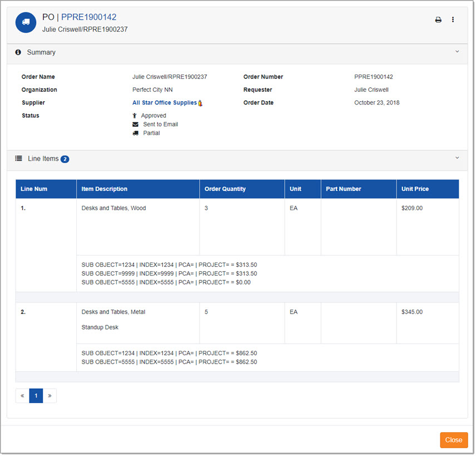The width and height of the screenshot is (476, 456).
Task: Click the Order Date value October 23, 2018
Action: [x=376, y=103]
